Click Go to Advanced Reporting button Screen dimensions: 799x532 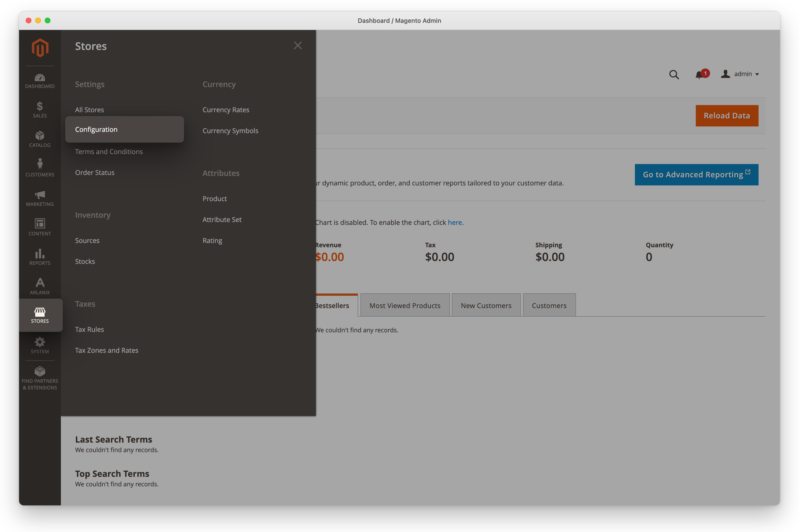[696, 175]
